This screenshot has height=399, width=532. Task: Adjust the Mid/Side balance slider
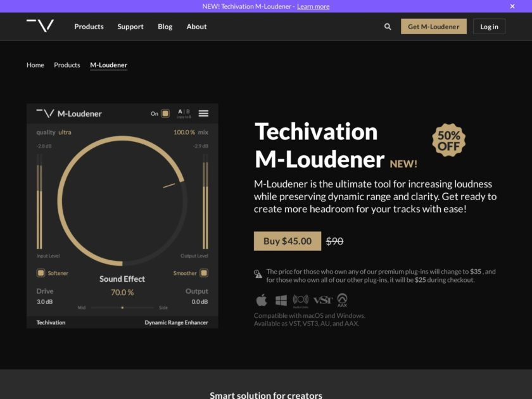[x=122, y=308]
